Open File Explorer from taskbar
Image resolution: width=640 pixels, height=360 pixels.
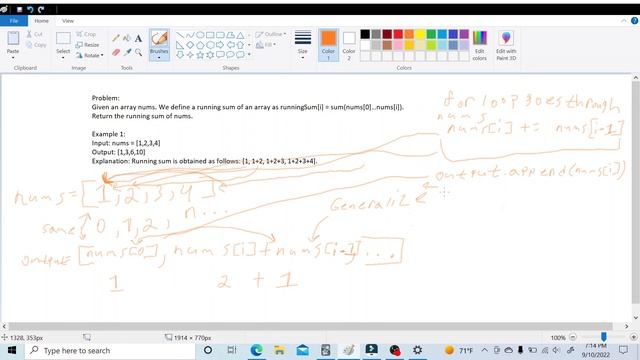click(x=280, y=350)
